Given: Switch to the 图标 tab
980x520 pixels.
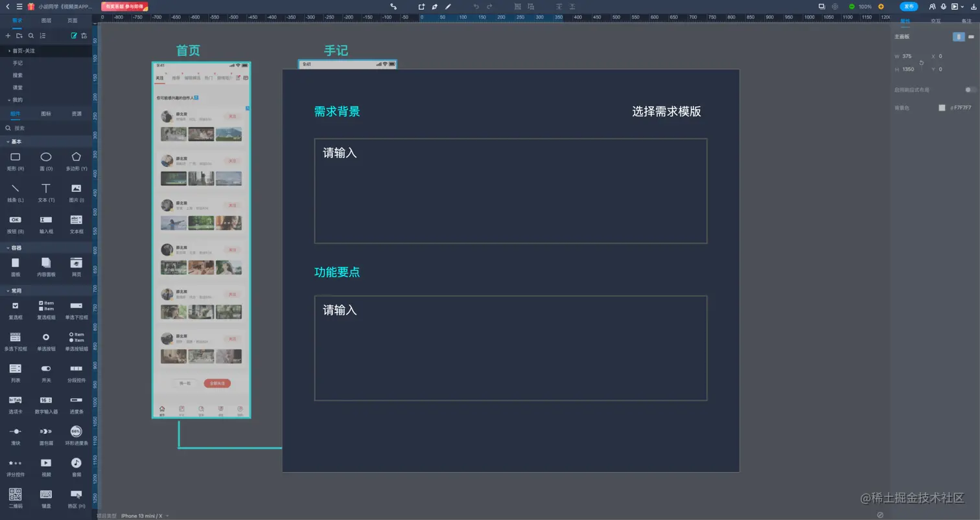Looking at the screenshot, I should [x=46, y=114].
